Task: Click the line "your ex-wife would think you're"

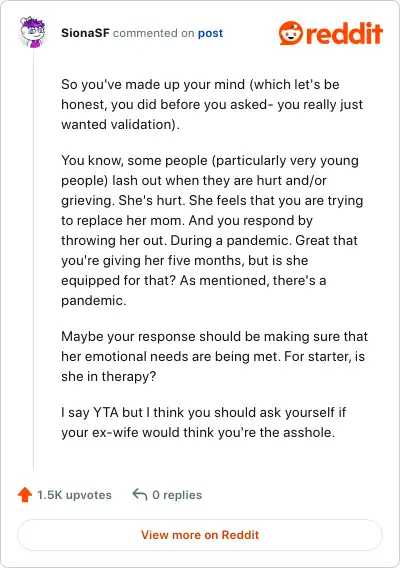Action: tap(198, 433)
